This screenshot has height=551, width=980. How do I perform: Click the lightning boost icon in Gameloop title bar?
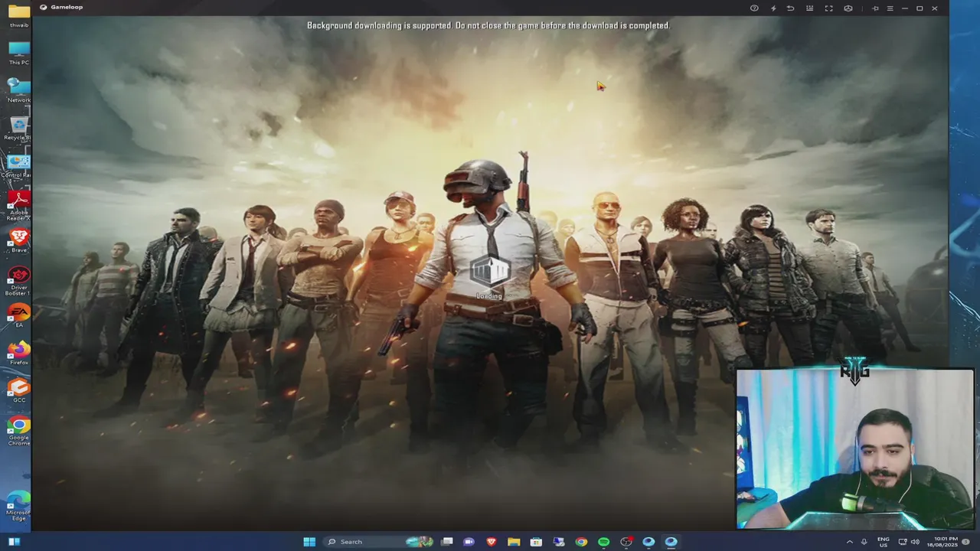tap(773, 8)
